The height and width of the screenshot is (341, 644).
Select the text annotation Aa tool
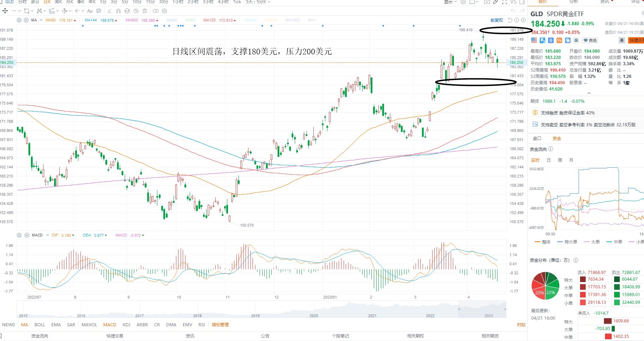[90, 11]
